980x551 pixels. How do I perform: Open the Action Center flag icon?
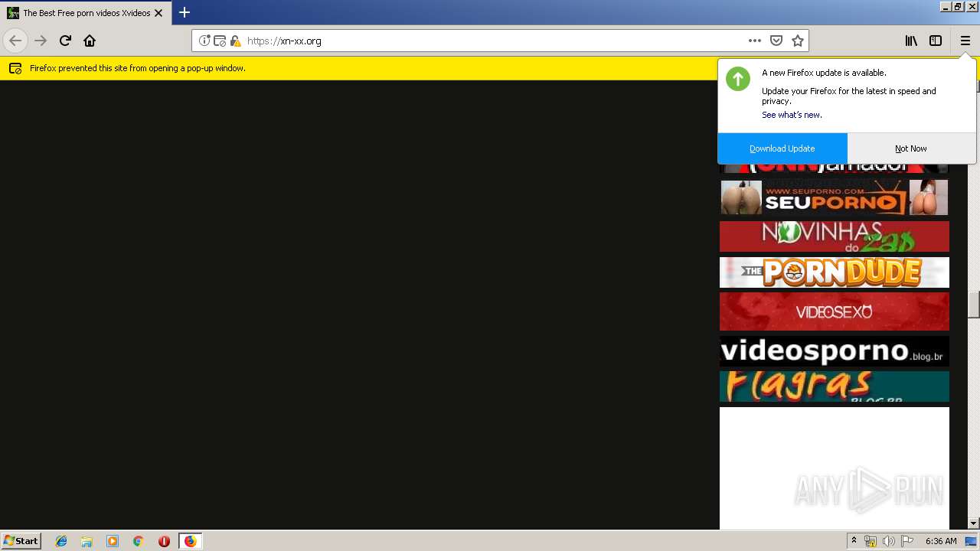click(907, 541)
